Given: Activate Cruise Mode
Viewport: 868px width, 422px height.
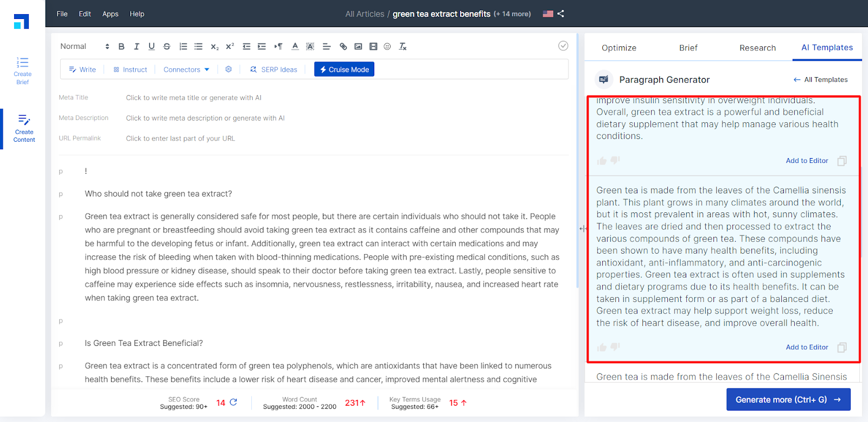Looking at the screenshot, I should (344, 70).
